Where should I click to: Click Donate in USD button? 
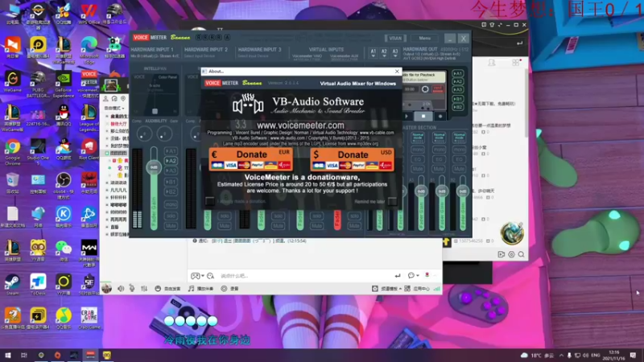[x=352, y=159]
